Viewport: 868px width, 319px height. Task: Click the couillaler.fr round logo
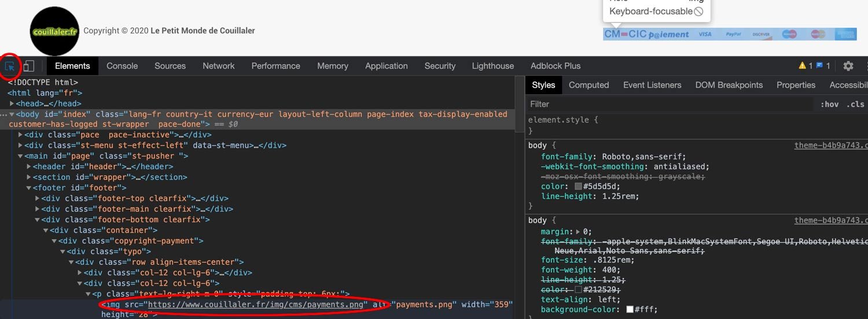click(54, 31)
